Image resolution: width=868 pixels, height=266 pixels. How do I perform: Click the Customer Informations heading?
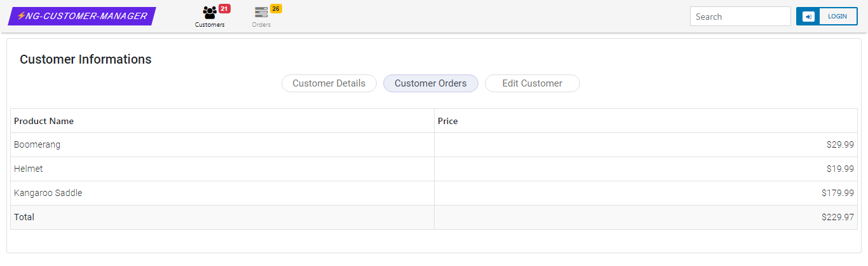86,60
